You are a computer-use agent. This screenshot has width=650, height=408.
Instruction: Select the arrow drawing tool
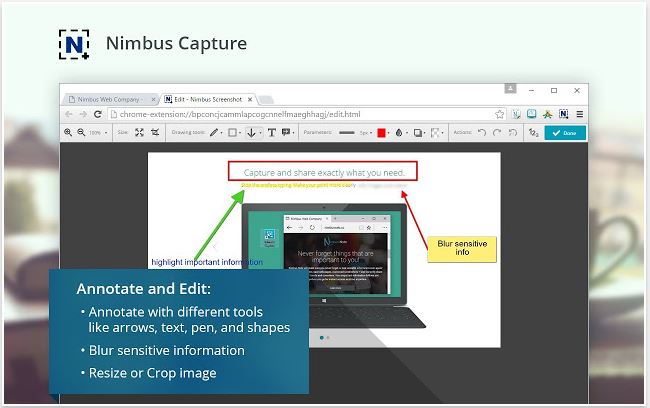[251, 133]
